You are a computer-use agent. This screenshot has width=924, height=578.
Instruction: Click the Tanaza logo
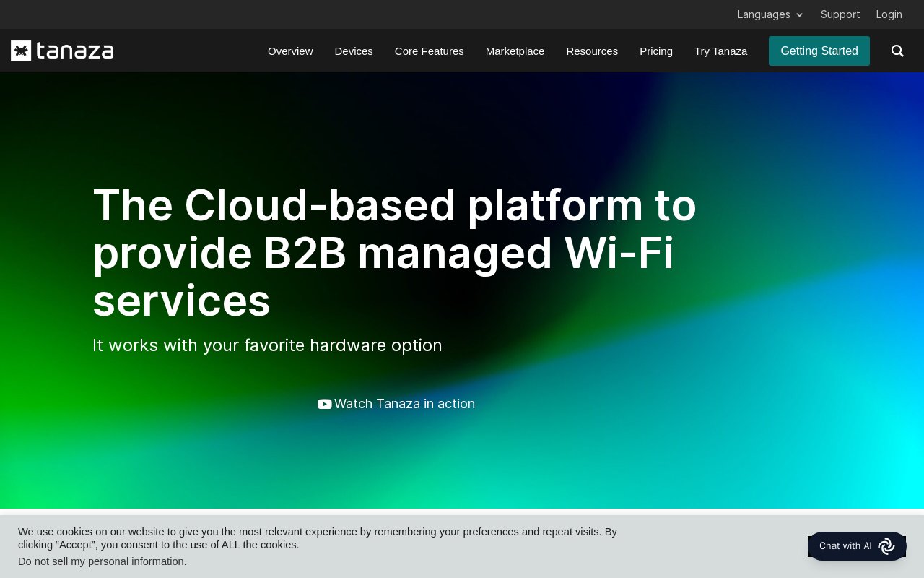pos(62,51)
